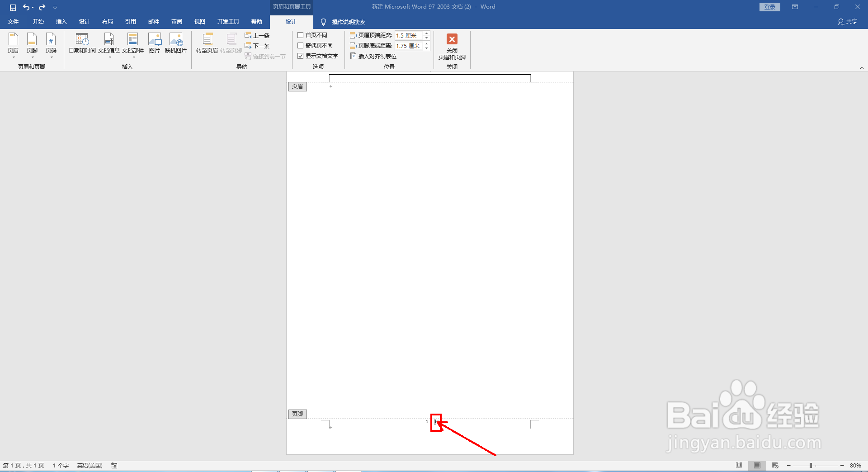Enable 首页不同 different first page

(x=301, y=35)
